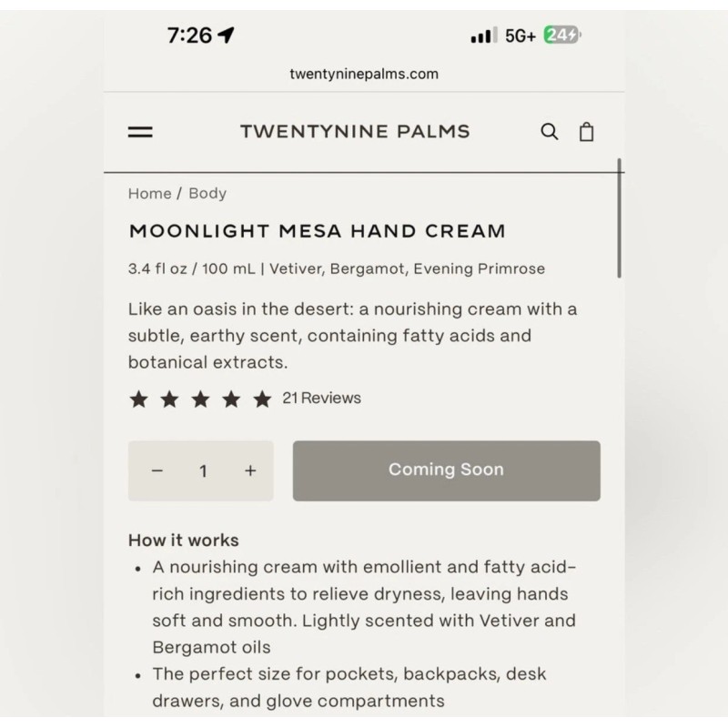
Task: Click the How it works heading
Action: 184,540
